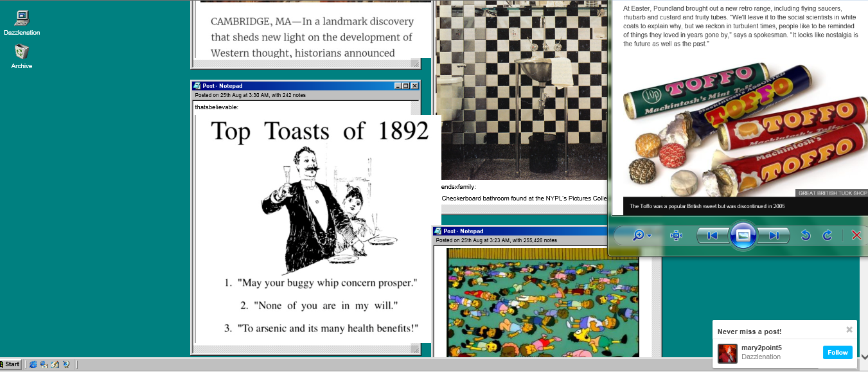The height and width of the screenshot is (372, 868).
Task: Go to next image in photo viewer
Action: point(774,236)
